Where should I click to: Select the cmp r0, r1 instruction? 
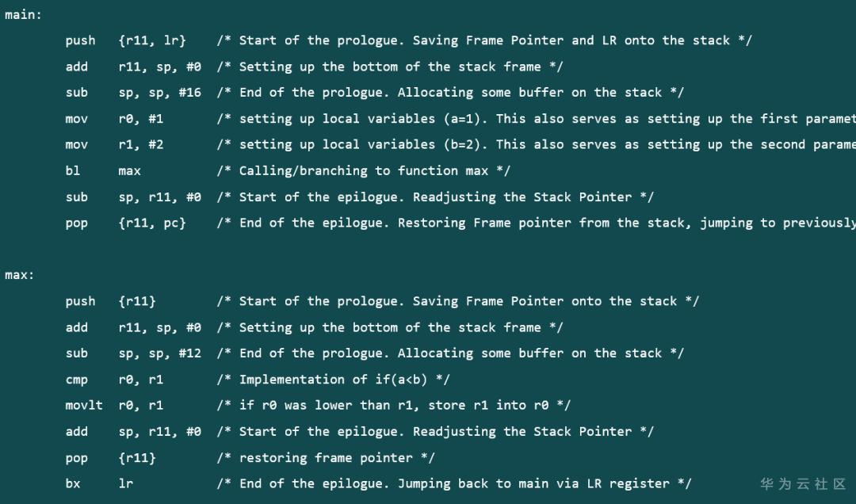(x=114, y=380)
